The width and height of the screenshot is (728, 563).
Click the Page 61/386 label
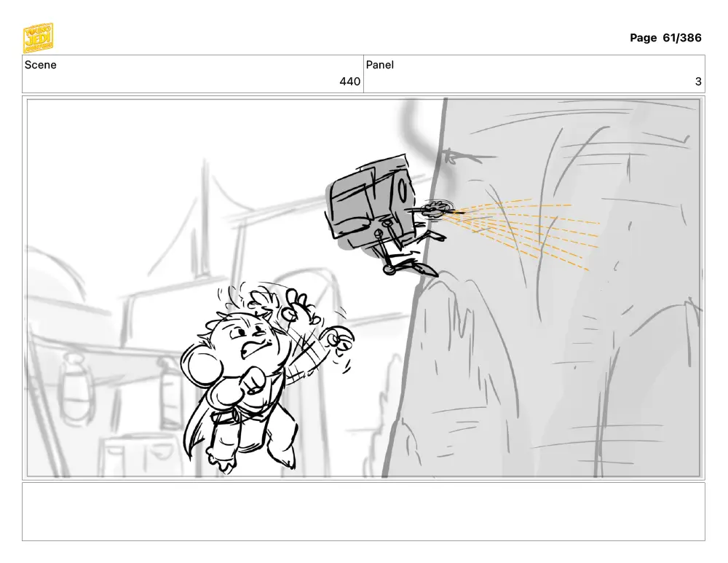coord(665,38)
